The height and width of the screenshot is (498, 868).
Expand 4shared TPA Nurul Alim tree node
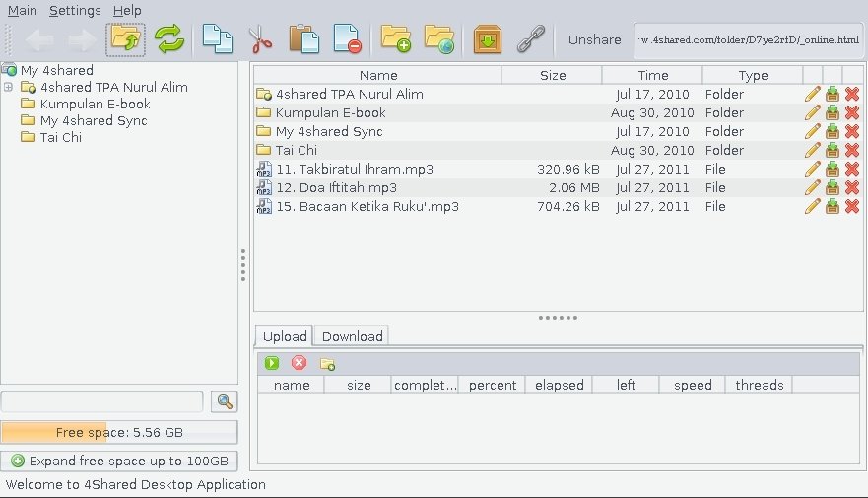click(x=8, y=87)
